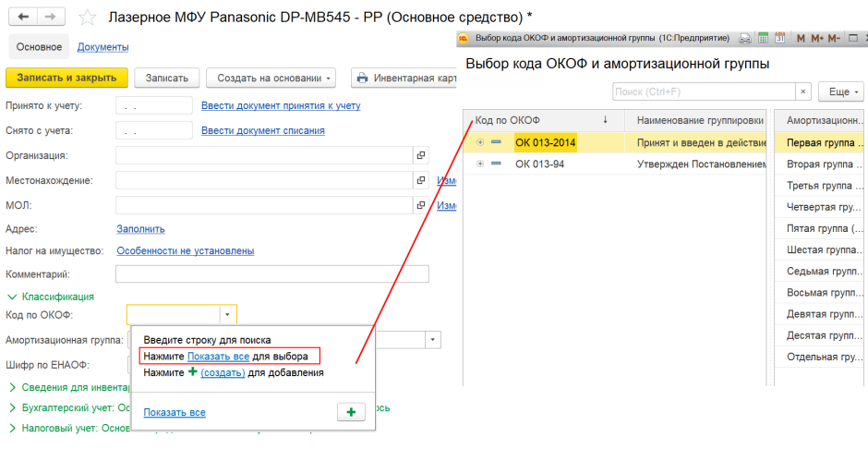Screen dimensions: 868x449
Task: Select Отдельная гру... in the amortization list
Action: pyautogui.click(x=820, y=358)
